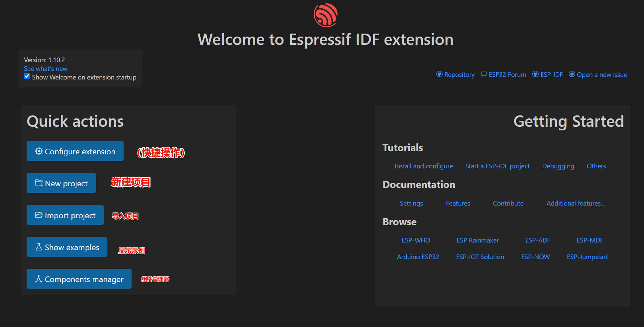This screenshot has width=644, height=327.
Task: Click the Browse subheading
Action: (x=399, y=222)
